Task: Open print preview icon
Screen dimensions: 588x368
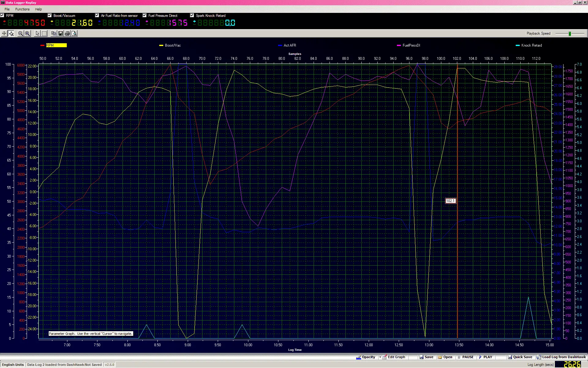Action: 74,33
